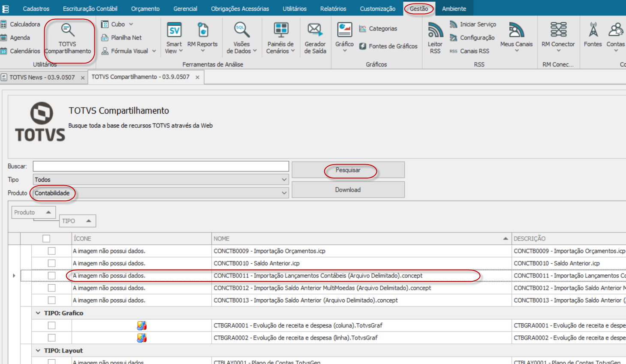Click the Produto grouping column sort box
The image size is (626, 364).
tap(33, 212)
